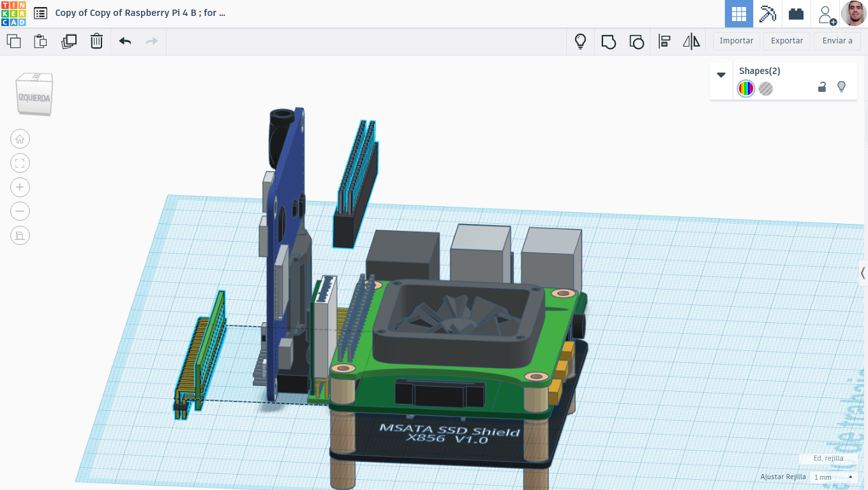Click the Importar button

coord(737,41)
